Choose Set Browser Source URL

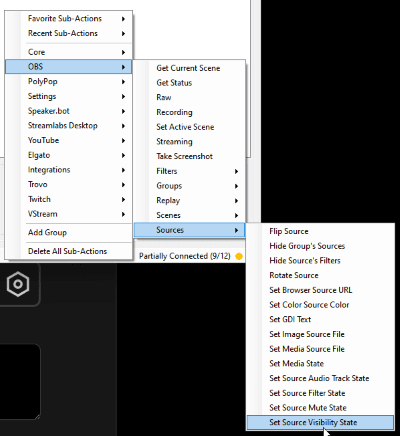[320, 290]
